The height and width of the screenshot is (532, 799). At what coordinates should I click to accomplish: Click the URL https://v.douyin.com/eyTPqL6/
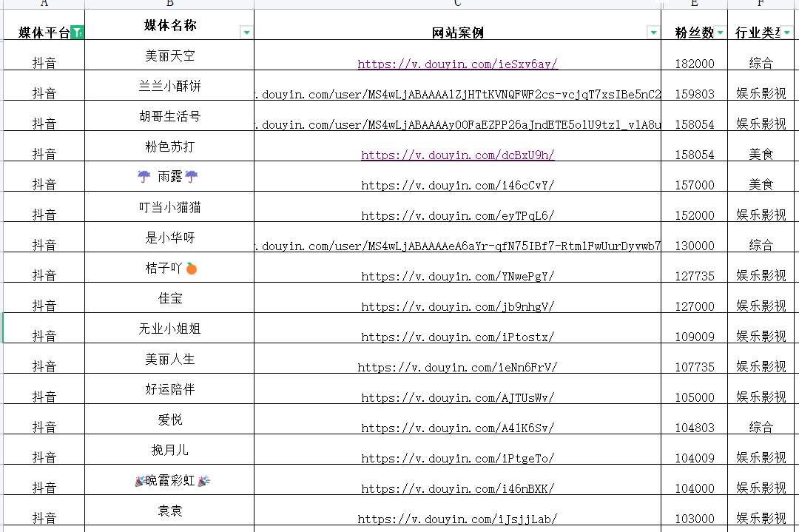point(458,215)
